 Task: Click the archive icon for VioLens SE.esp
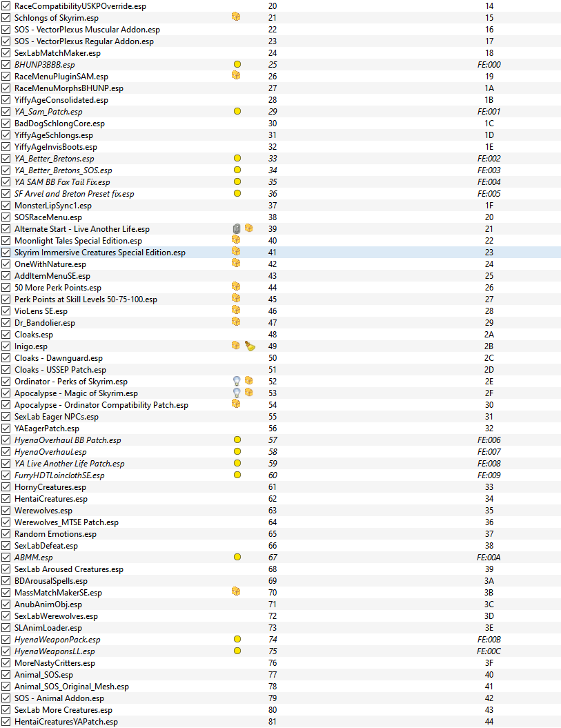coord(236,310)
